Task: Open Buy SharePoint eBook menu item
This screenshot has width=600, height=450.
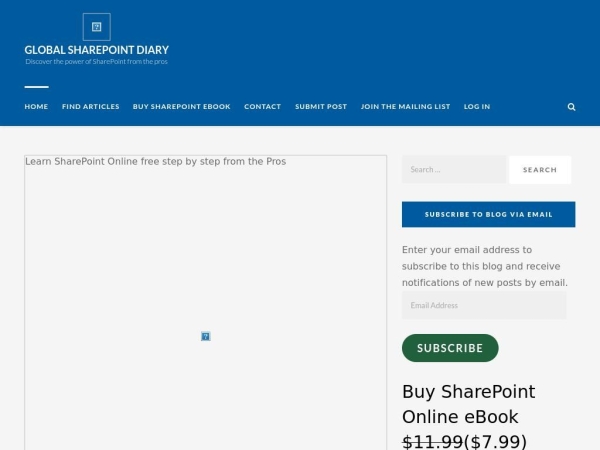Action: click(x=182, y=107)
